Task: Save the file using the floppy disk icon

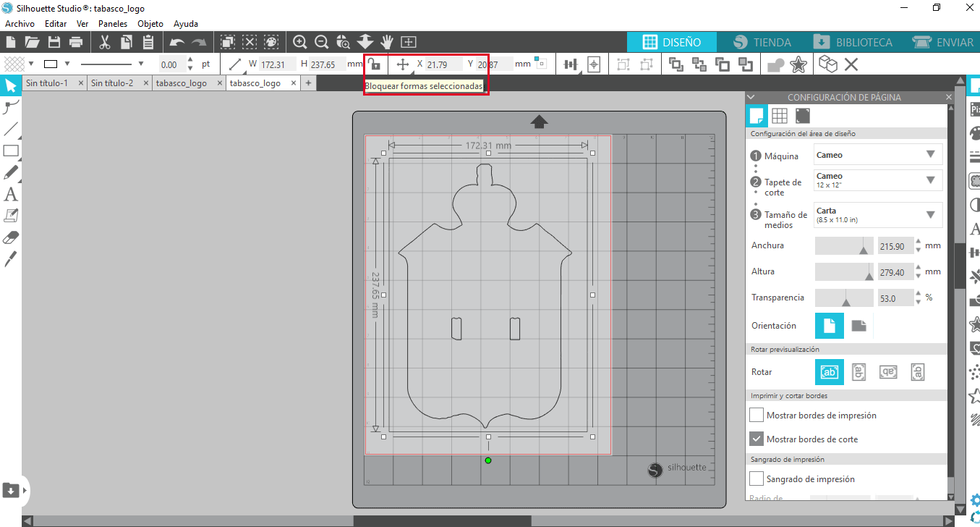Action: click(54, 43)
